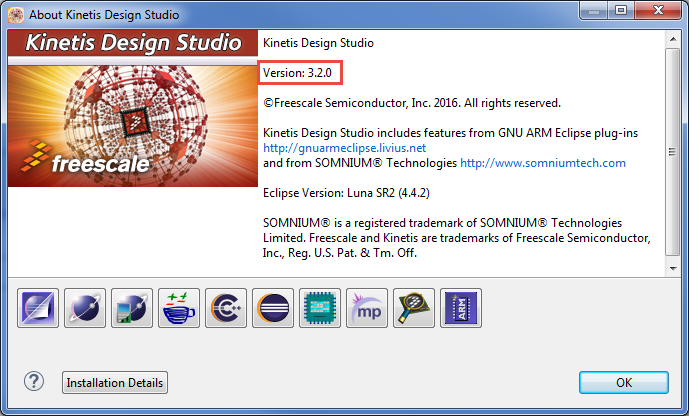This screenshot has width=689, height=416.
Task: Open the C/C++ CDT feature icon
Action: tap(226, 308)
